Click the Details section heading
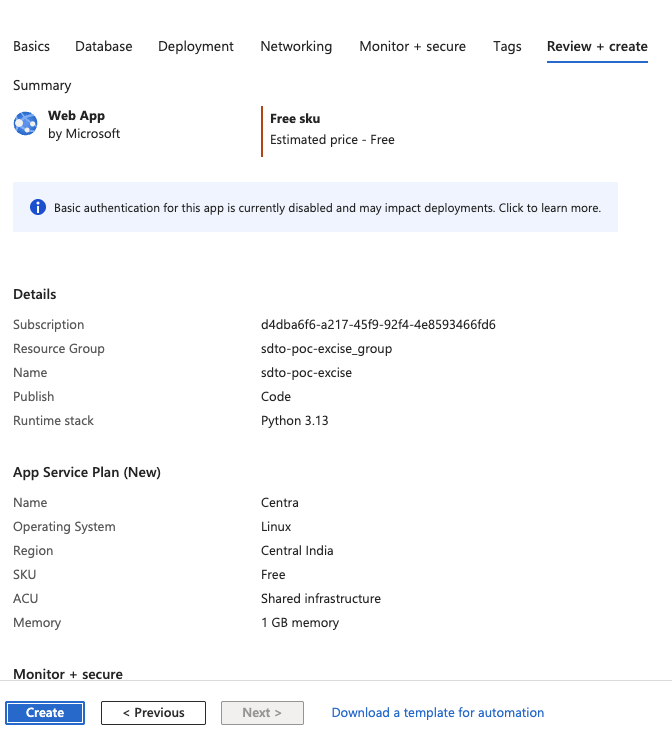The image size is (672, 734). (35, 294)
